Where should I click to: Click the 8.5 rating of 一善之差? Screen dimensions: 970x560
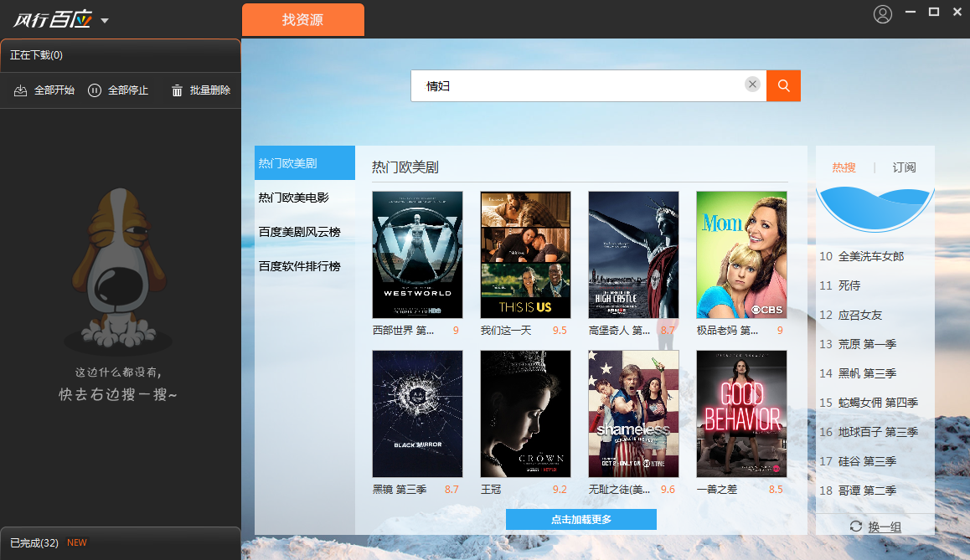(776, 490)
